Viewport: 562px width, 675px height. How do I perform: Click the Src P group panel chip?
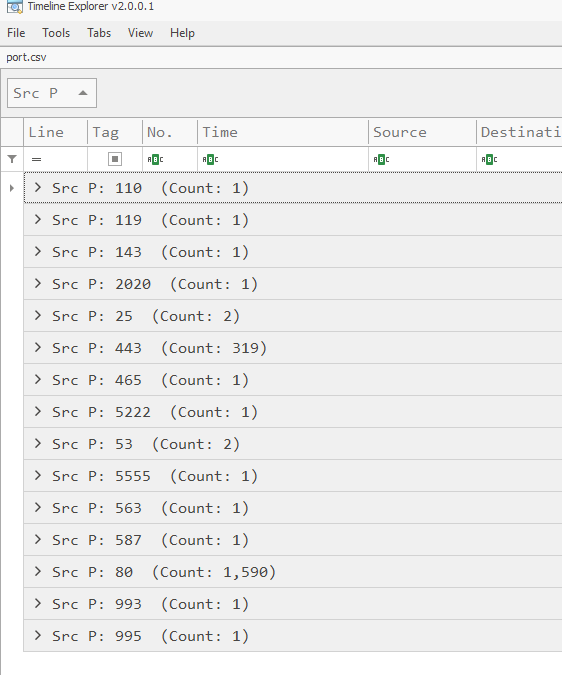pos(52,93)
